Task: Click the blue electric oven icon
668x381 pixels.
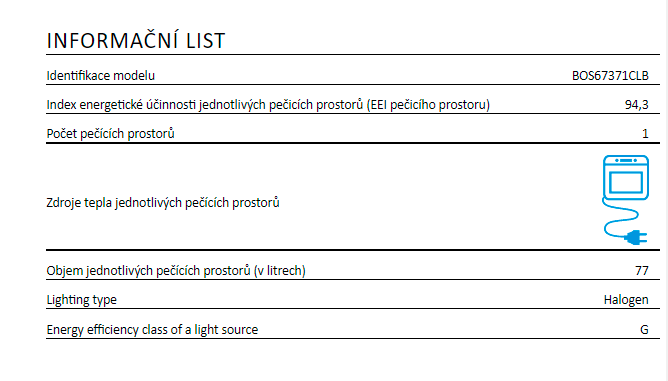Action: click(626, 178)
